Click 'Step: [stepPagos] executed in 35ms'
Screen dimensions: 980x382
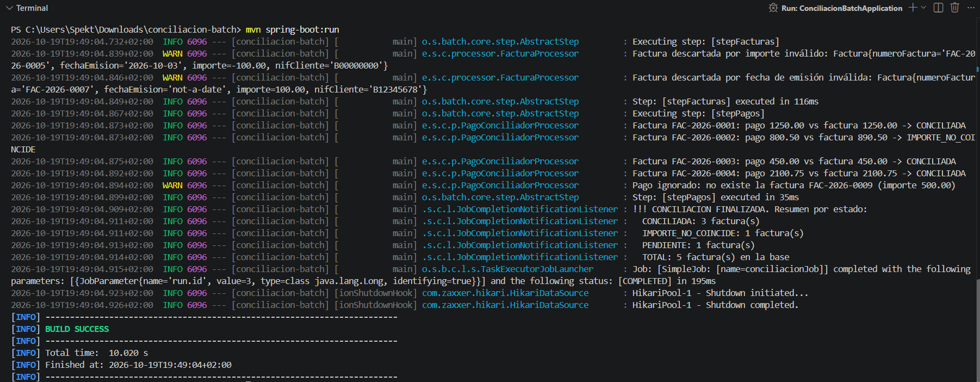[716, 197]
